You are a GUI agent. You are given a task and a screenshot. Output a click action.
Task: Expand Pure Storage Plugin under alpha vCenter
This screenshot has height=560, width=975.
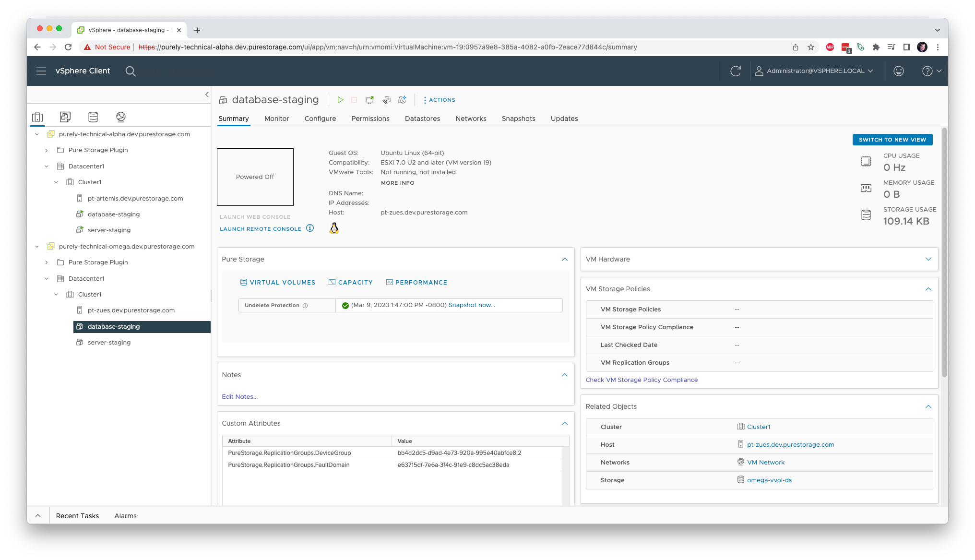pyautogui.click(x=47, y=150)
